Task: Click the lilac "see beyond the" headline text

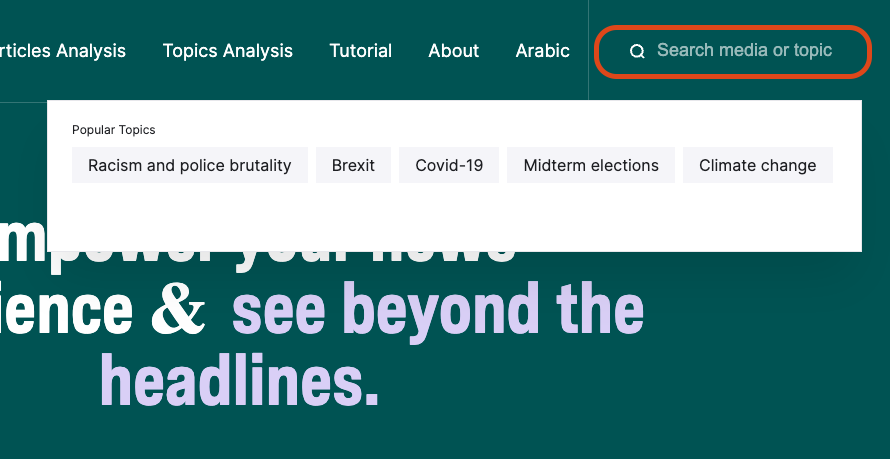Action: (438, 310)
